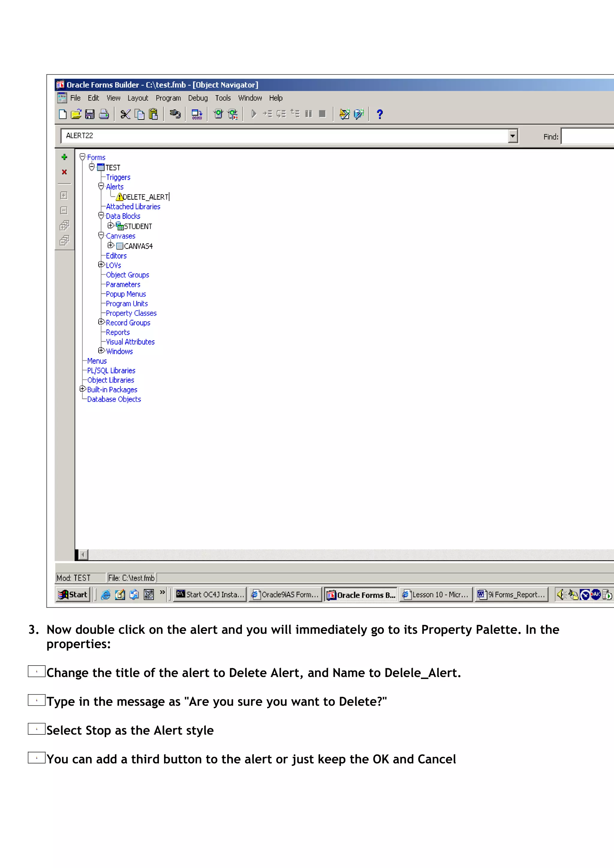Click the Cut scissors icon

coord(125,114)
